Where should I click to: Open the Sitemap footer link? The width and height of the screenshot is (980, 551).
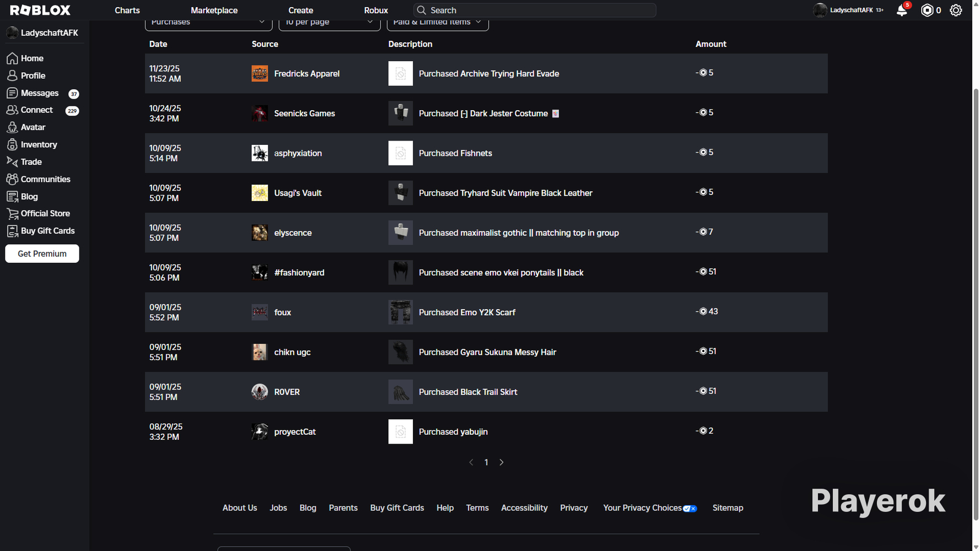click(x=728, y=508)
